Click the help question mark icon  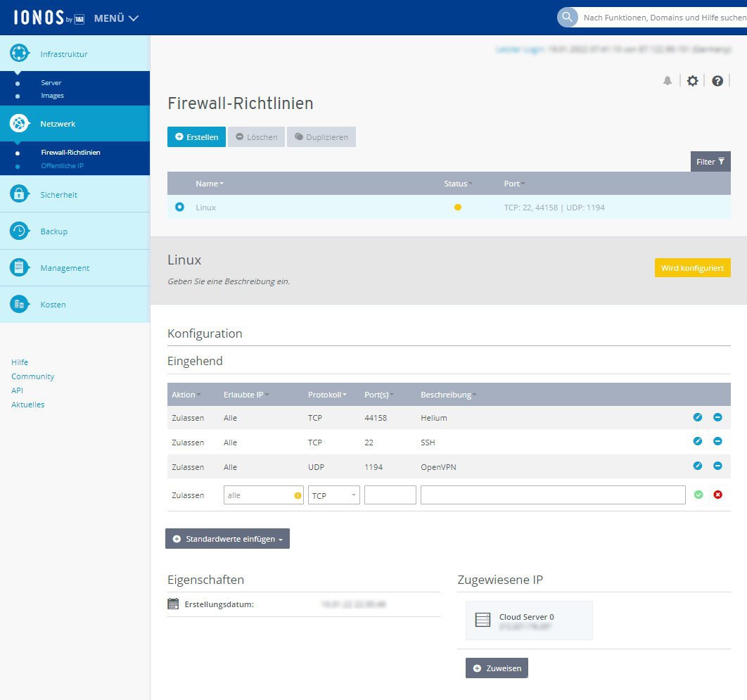pos(717,81)
